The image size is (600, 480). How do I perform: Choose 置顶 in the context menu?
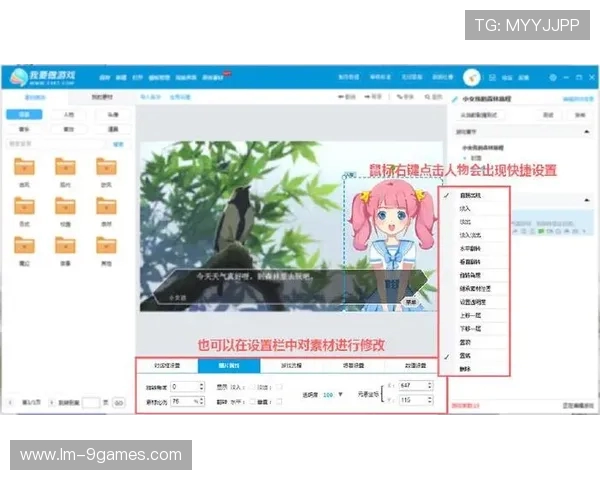(474, 342)
